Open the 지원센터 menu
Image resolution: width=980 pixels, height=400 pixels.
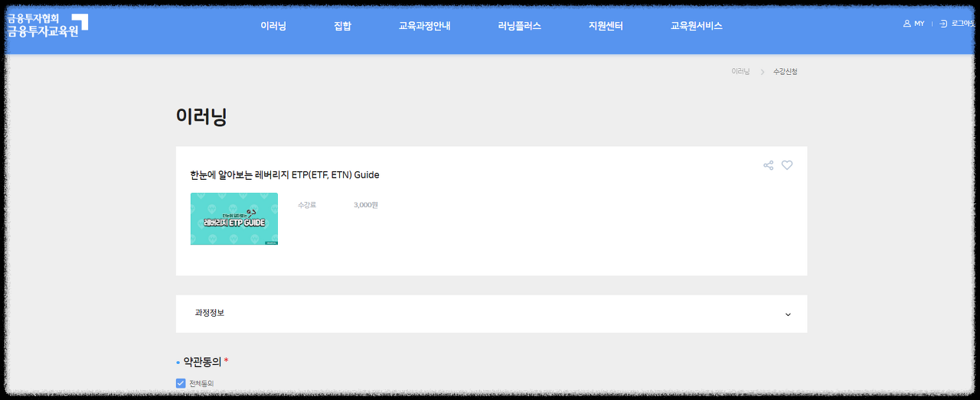pos(606,26)
